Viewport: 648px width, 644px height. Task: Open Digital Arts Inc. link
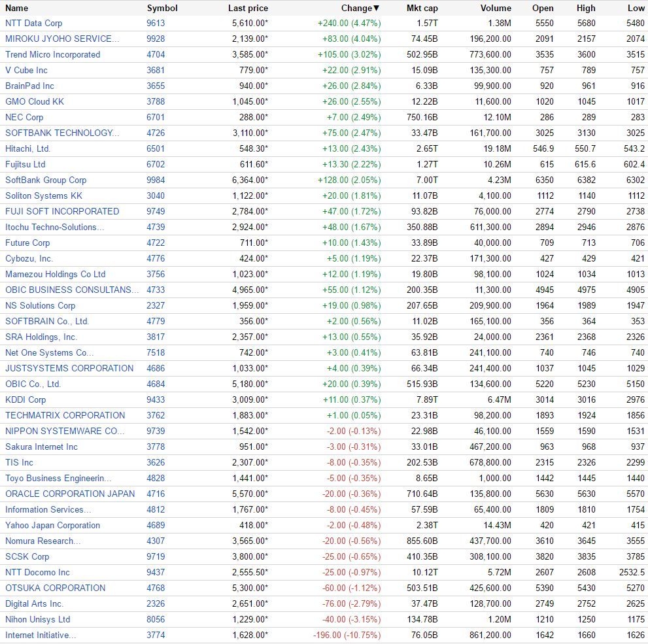coord(34,604)
